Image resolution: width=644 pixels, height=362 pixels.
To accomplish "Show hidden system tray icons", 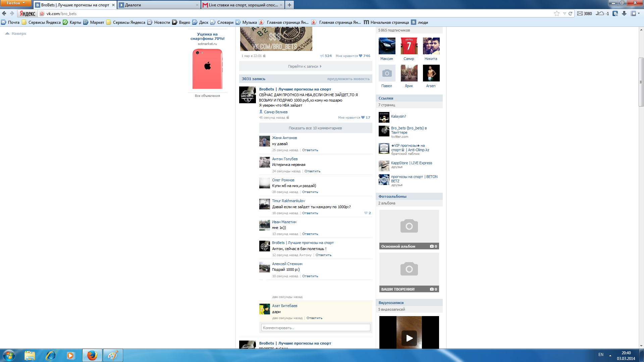I will pyautogui.click(x=610, y=355).
